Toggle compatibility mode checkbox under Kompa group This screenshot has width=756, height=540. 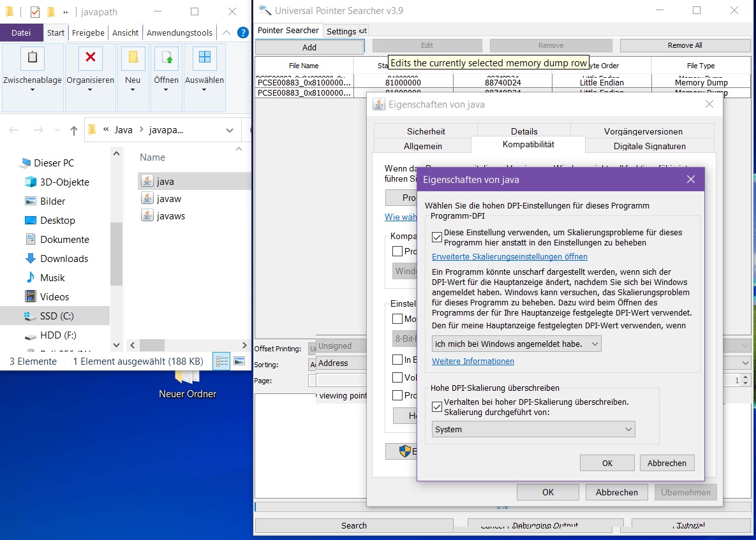tap(397, 251)
